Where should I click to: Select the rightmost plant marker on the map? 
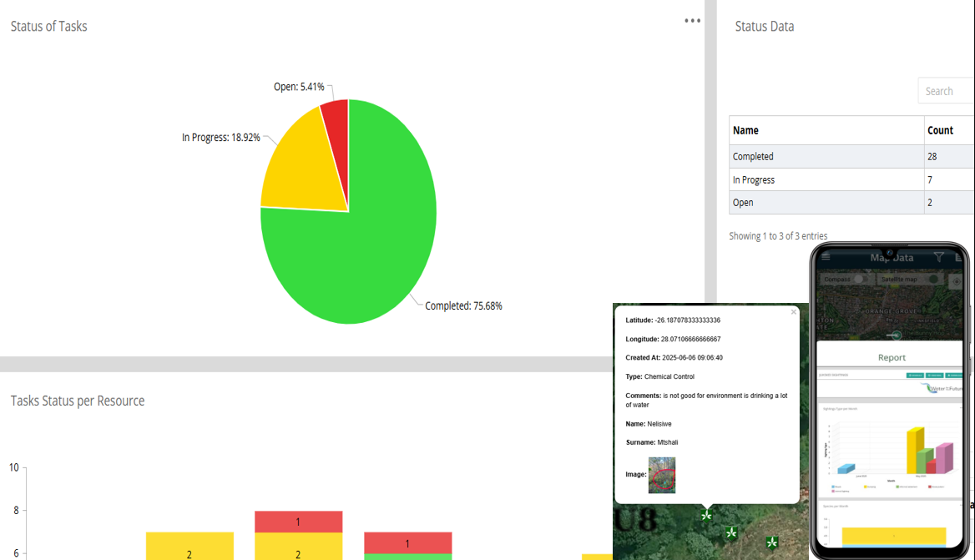click(x=772, y=542)
